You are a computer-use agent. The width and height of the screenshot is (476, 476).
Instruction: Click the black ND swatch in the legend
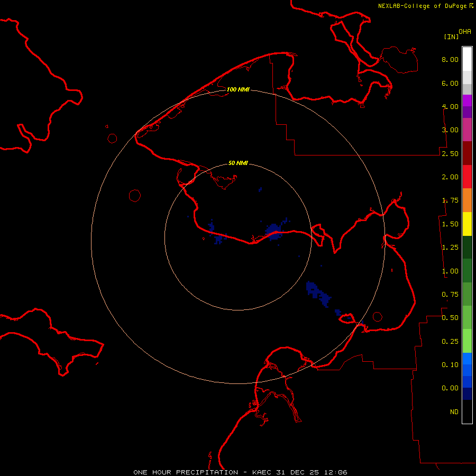[x=467, y=412]
